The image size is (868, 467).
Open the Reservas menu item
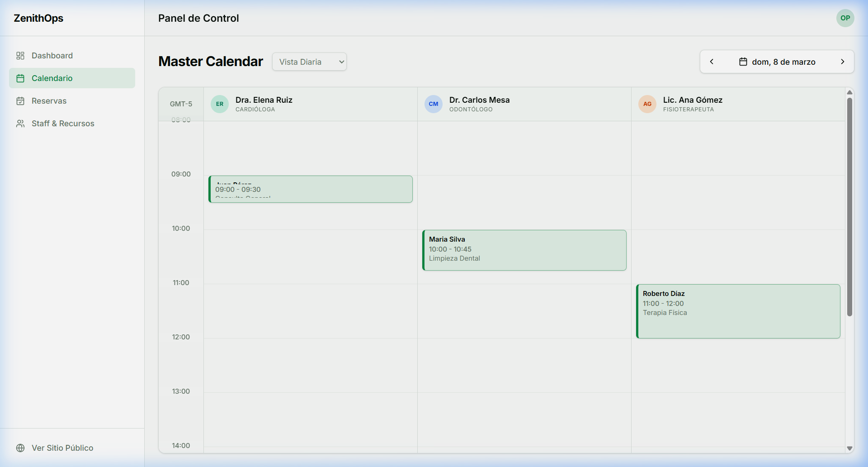49,101
